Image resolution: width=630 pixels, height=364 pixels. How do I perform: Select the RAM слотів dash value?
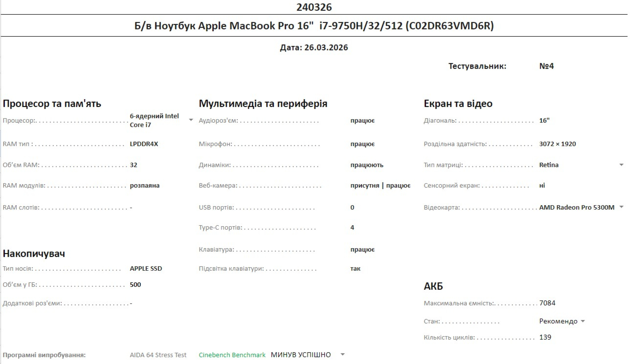pos(131,208)
